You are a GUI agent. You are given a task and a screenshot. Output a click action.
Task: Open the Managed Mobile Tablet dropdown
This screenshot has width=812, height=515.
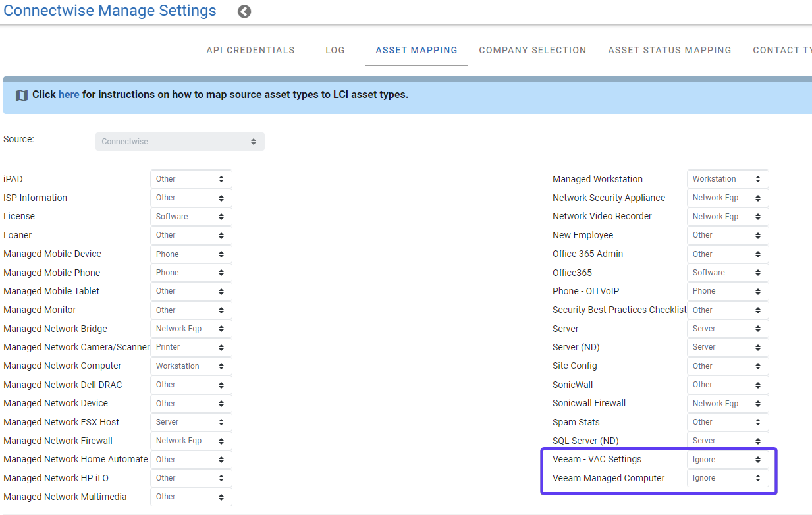pyautogui.click(x=191, y=291)
